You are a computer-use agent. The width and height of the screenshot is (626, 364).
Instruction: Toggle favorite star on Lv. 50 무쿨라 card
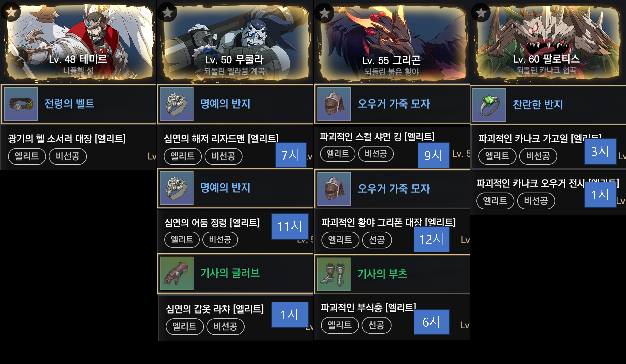167,12
